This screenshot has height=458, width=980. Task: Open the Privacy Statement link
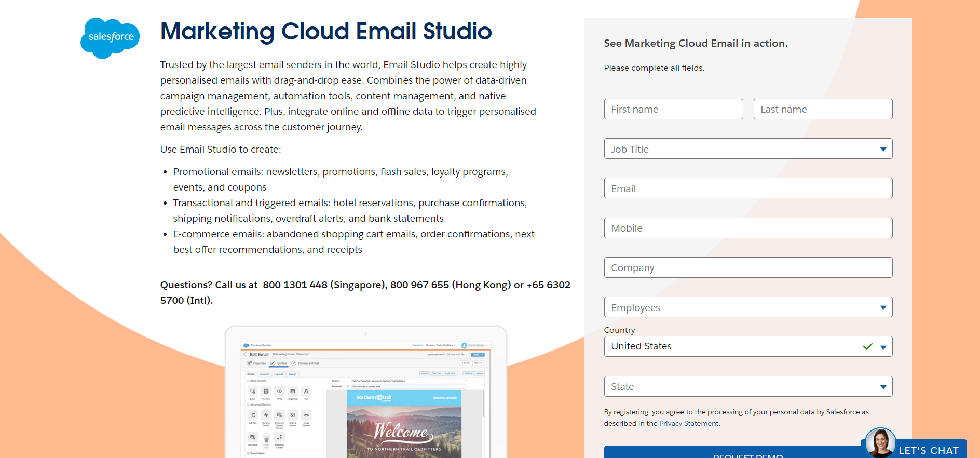point(689,423)
